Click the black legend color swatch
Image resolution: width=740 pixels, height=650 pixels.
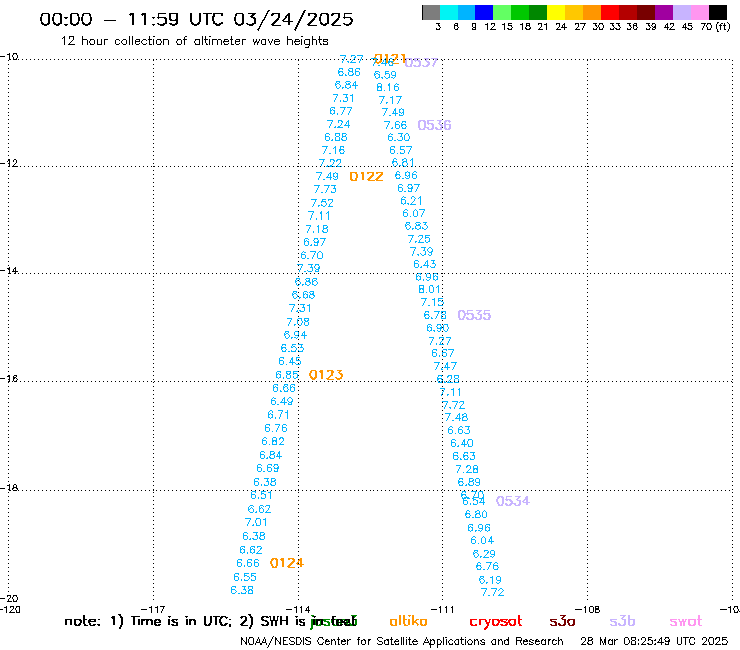(x=717, y=12)
